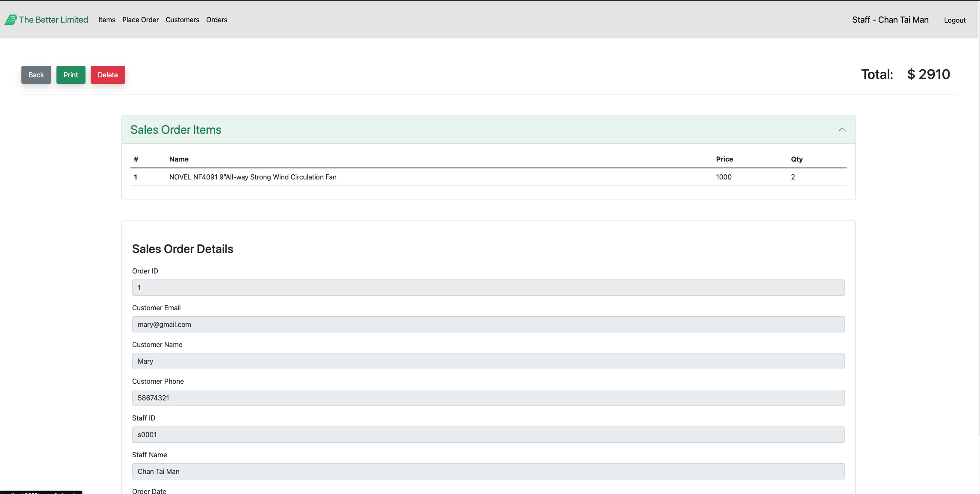Viewport: 980px width, 494px height.
Task: Click Staff - Chan Tai Man label
Action: pyautogui.click(x=890, y=20)
